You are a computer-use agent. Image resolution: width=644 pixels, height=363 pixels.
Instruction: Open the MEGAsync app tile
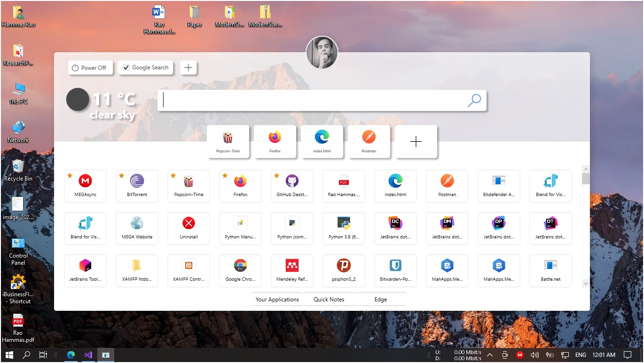pyautogui.click(x=85, y=186)
